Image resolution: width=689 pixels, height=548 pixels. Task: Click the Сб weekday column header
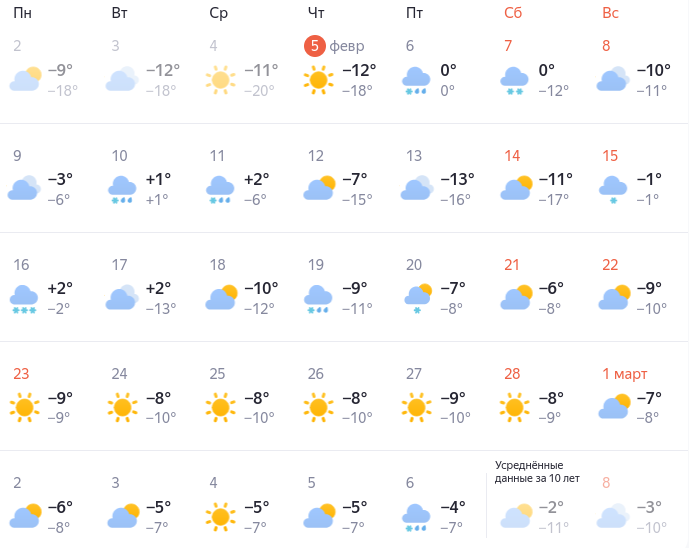coord(513,13)
